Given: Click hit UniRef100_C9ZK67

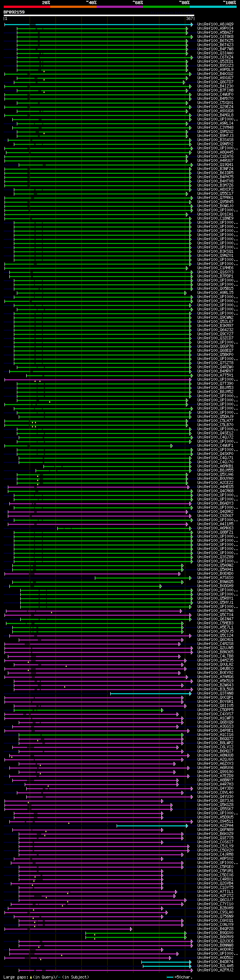Looking at the screenshot, I should coord(215,516).
